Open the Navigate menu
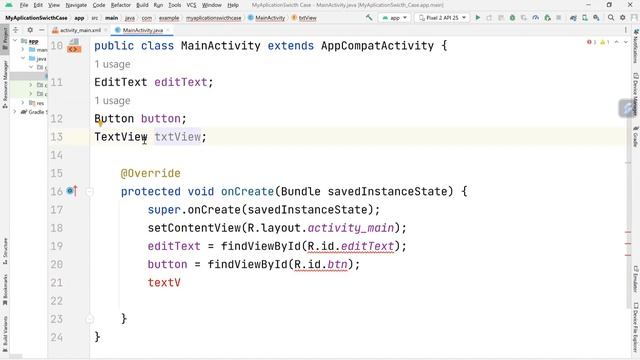This screenshot has width=640, height=360. pos(76,5)
